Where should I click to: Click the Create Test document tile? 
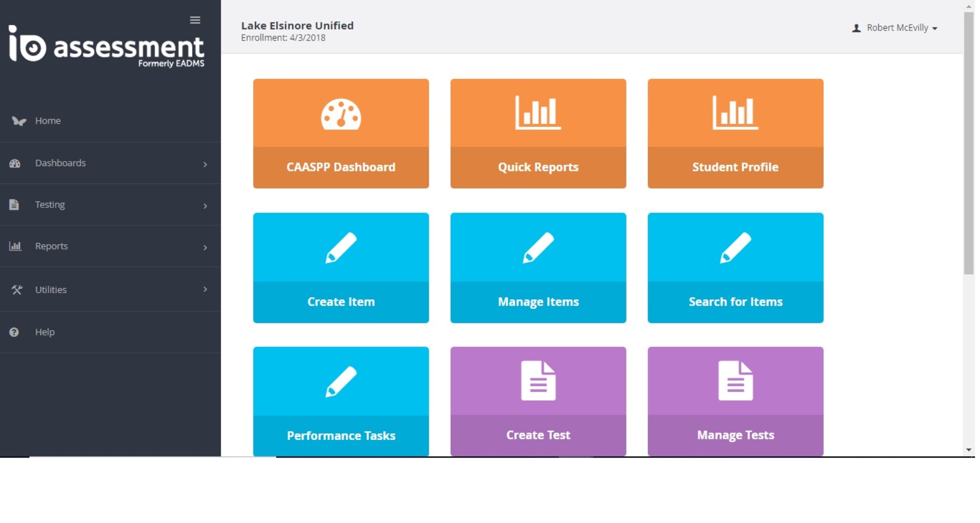(538, 402)
